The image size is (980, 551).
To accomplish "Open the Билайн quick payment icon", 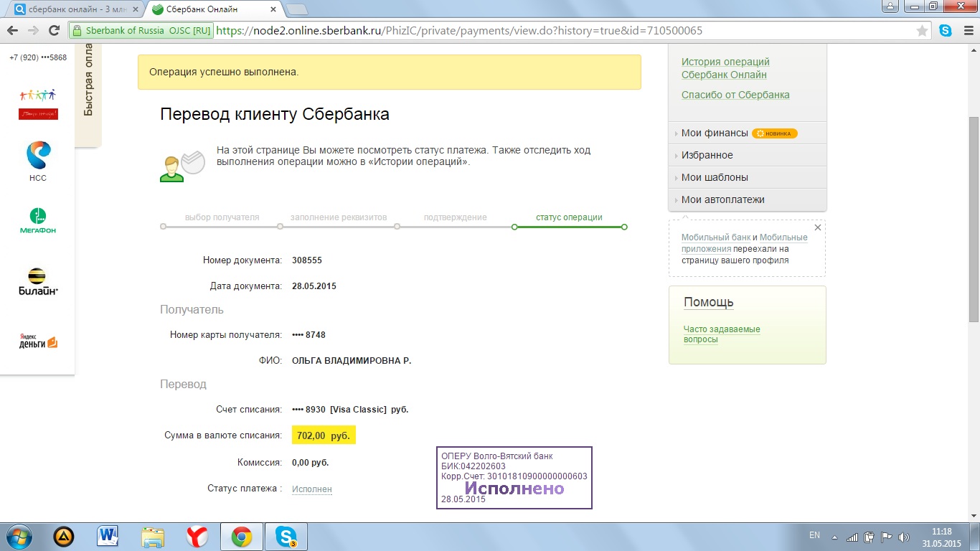I will coord(38,282).
